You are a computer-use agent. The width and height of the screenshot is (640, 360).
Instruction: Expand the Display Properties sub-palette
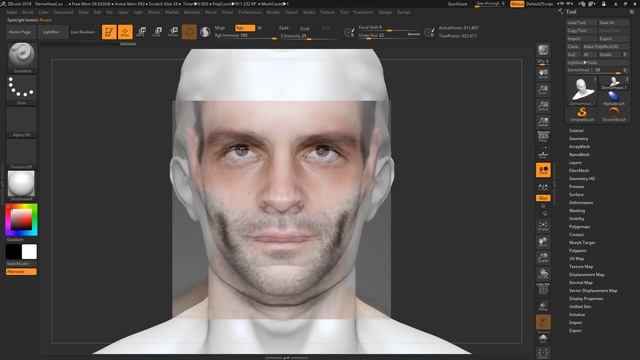click(x=586, y=299)
